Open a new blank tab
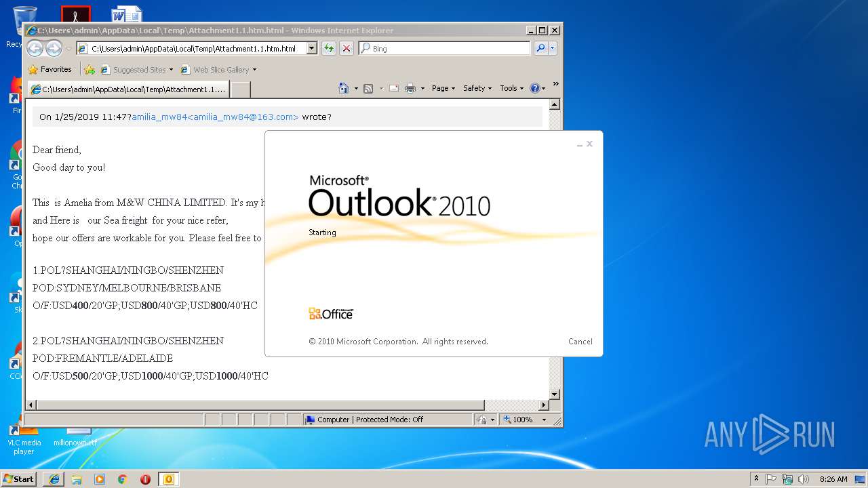Image resolution: width=868 pixels, height=488 pixels. 241,89
